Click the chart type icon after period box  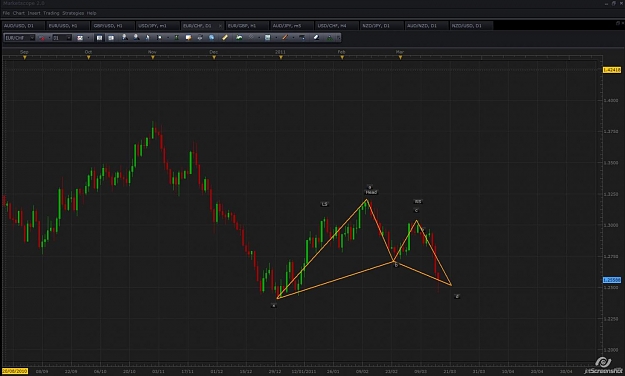80,38
